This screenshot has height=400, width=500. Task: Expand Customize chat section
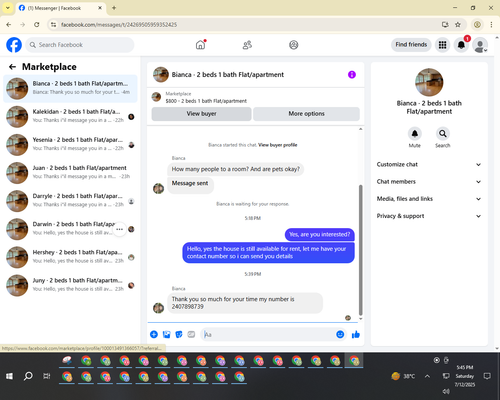(x=429, y=165)
